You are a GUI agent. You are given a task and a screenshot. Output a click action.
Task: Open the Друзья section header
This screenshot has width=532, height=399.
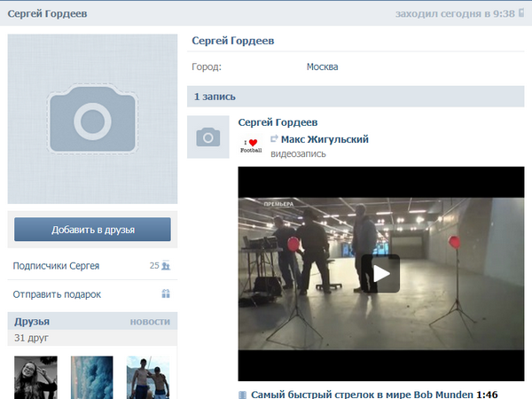(x=32, y=321)
